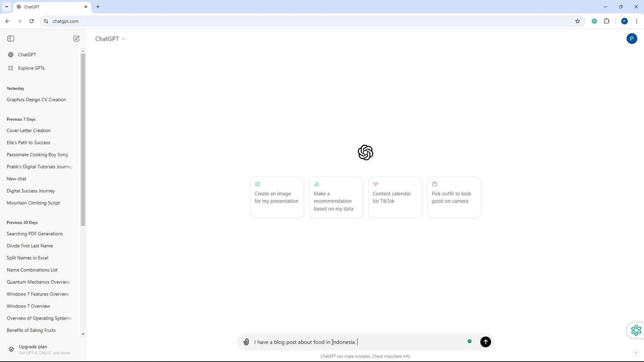Open the tab search dropdown arrow
This screenshot has height=362, width=644.
(7, 7)
